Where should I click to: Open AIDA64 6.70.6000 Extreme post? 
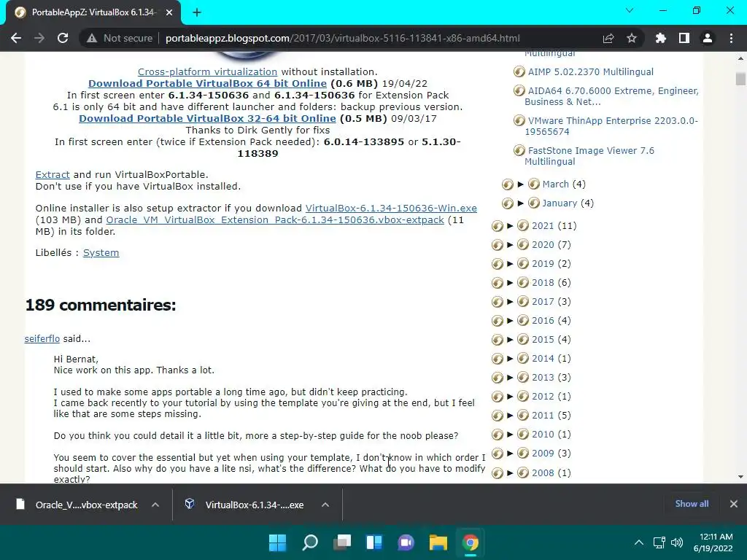point(612,96)
